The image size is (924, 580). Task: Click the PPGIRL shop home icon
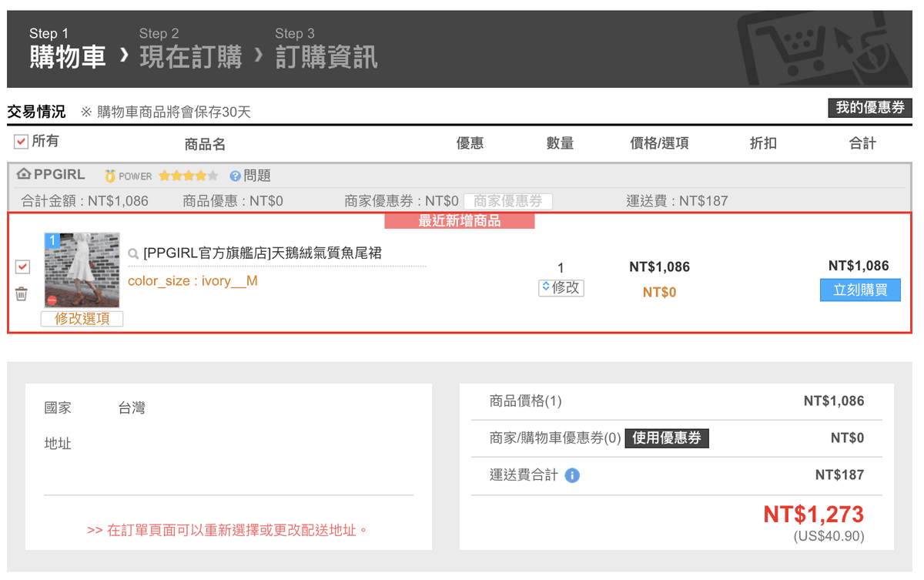23,175
